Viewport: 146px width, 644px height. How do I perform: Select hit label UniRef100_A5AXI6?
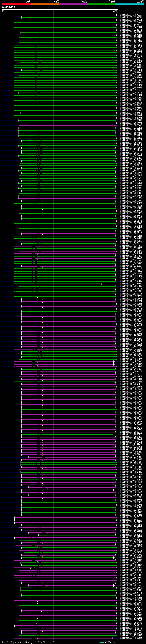point(131,55)
